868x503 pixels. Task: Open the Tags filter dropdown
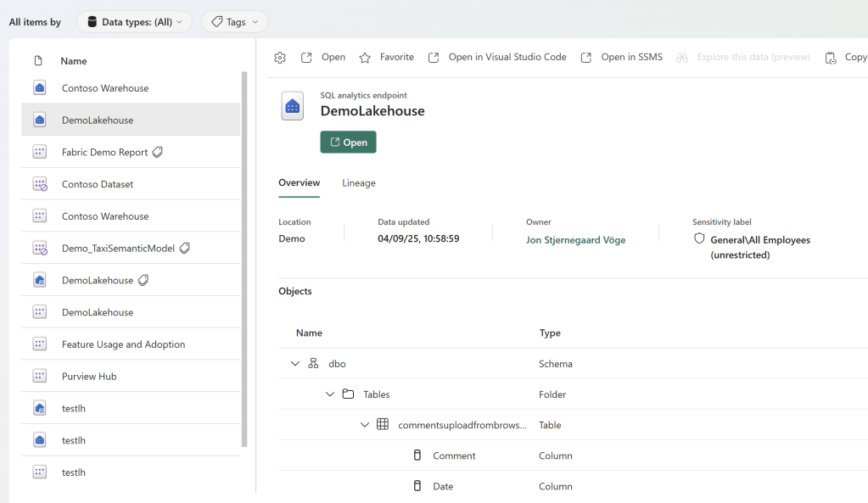pyautogui.click(x=233, y=22)
